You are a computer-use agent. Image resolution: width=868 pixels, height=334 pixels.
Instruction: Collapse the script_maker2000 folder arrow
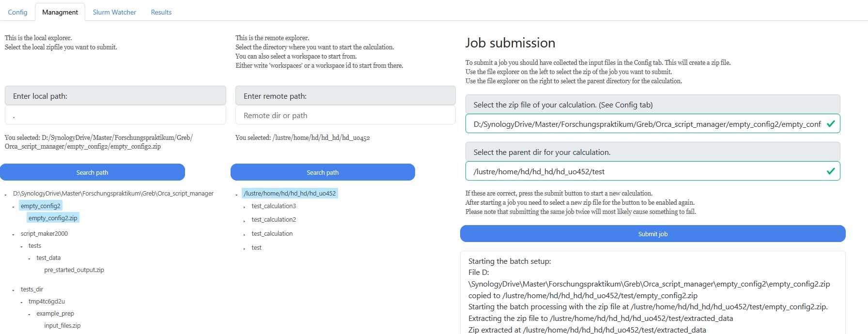click(x=14, y=234)
